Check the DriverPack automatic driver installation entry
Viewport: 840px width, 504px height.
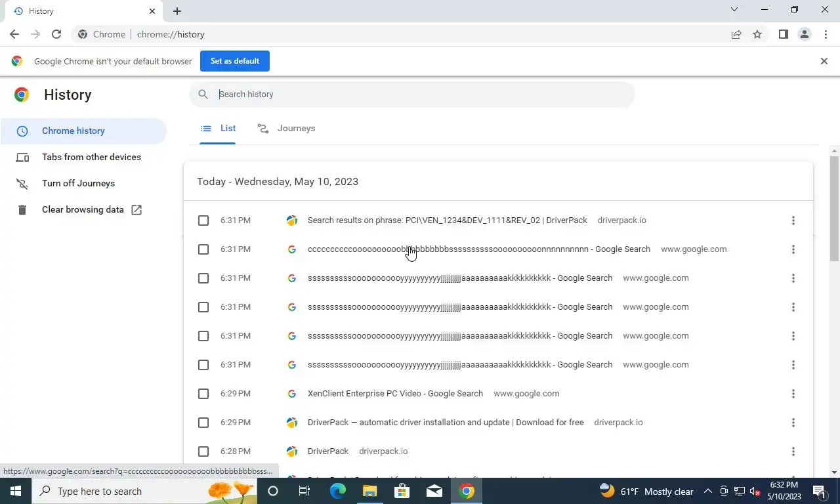point(203,423)
